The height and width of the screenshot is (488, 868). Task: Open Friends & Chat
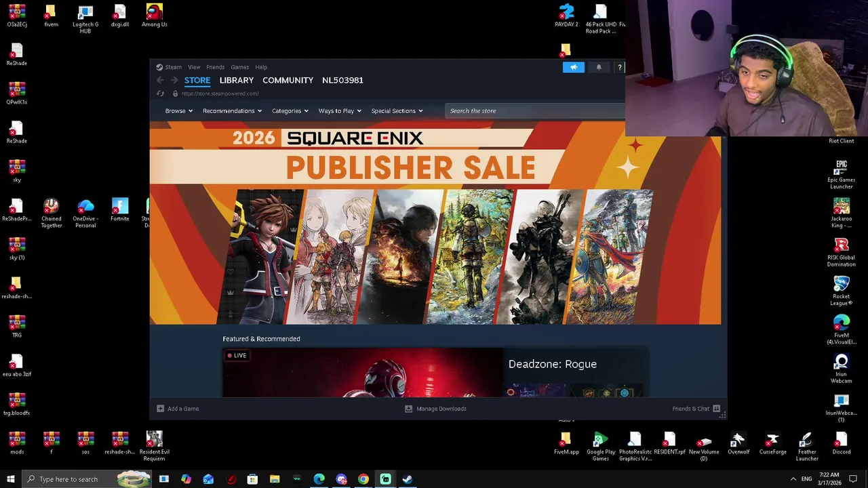pos(690,409)
